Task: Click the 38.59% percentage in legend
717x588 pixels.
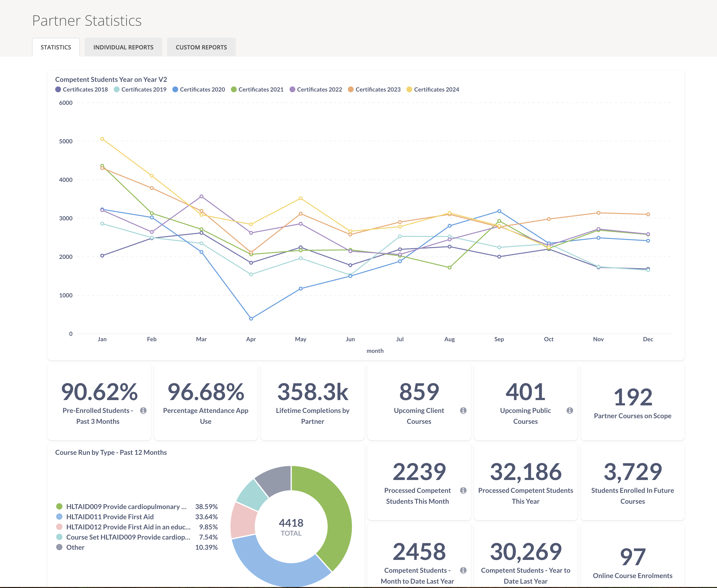Action: coord(206,507)
